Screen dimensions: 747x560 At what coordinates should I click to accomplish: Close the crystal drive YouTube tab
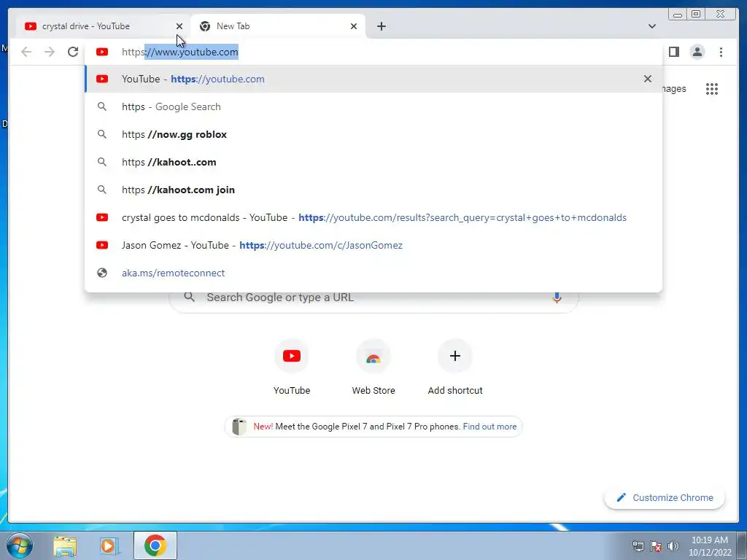click(179, 26)
